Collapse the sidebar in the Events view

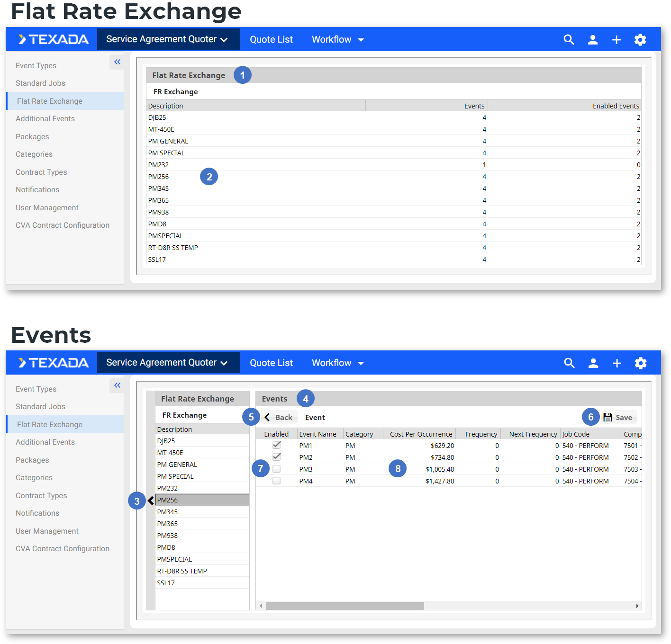click(x=117, y=385)
